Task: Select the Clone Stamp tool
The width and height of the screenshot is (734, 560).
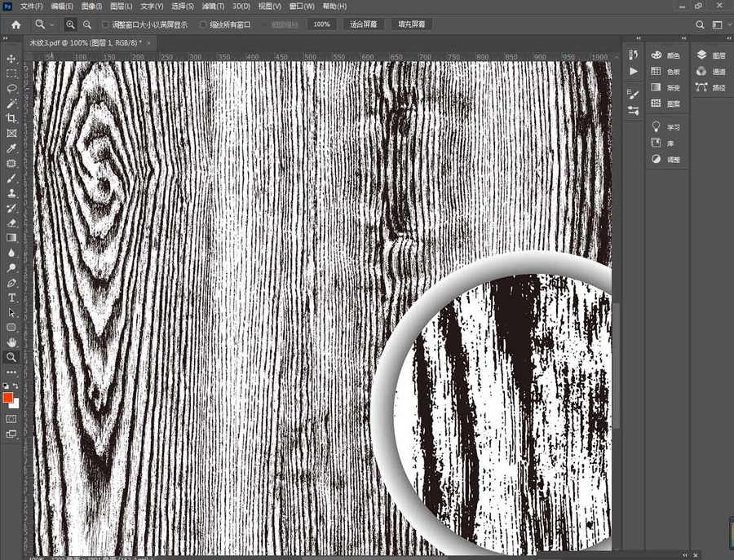Action: (x=11, y=193)
